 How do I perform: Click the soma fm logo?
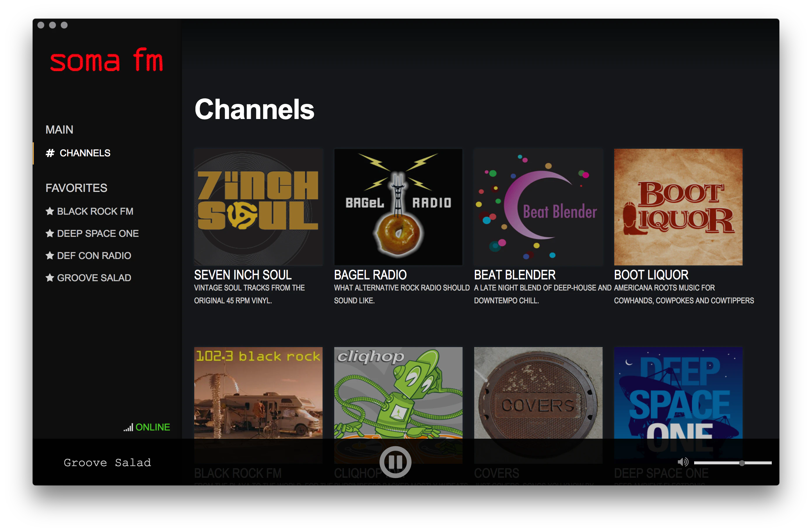pyautogui.click(x=107, y=61)
